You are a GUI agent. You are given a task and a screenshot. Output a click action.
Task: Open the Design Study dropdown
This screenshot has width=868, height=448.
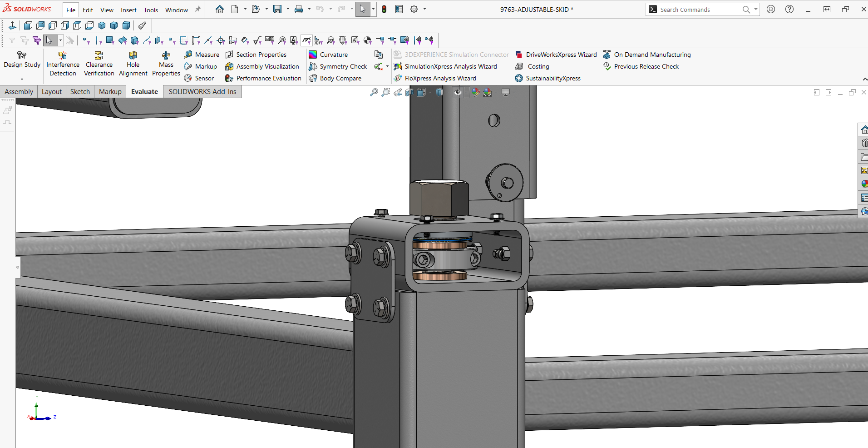point(22,79)
